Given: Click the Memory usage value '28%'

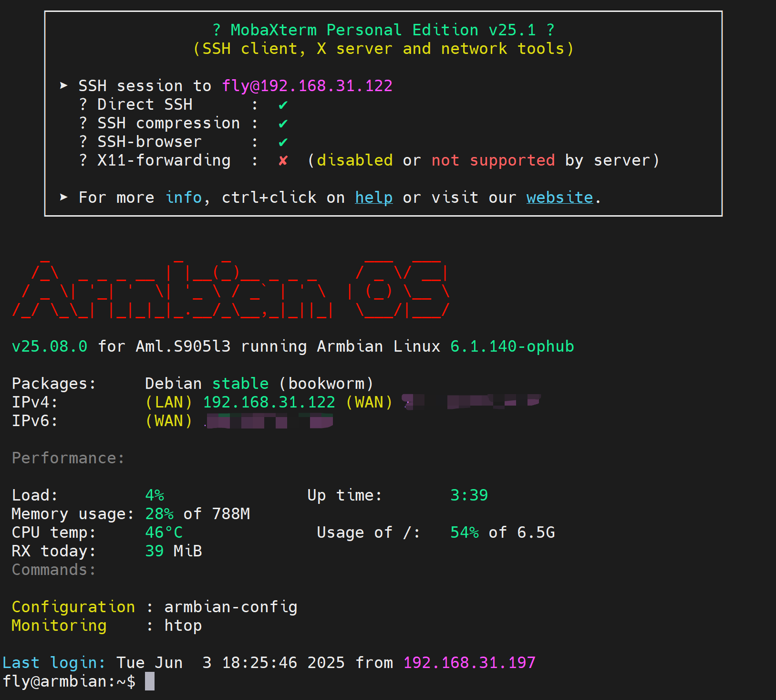Looking at the screenshot, I should (x=159, y=514).
